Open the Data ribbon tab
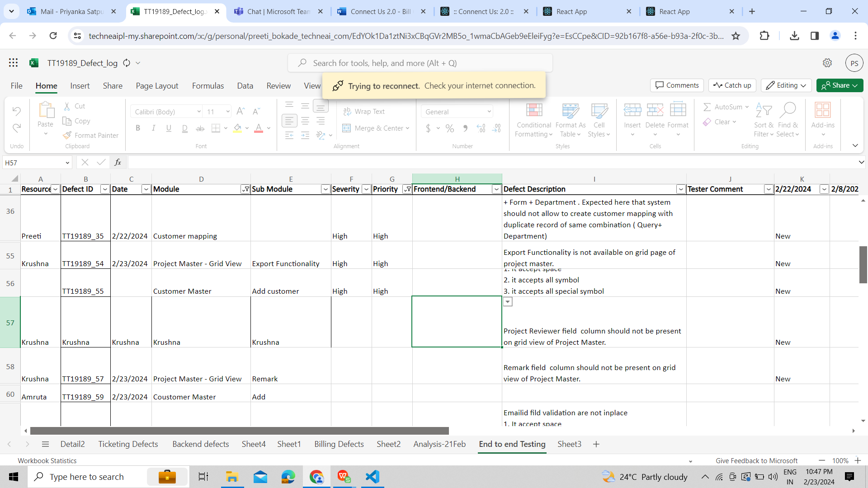 [x=245, y=86]
